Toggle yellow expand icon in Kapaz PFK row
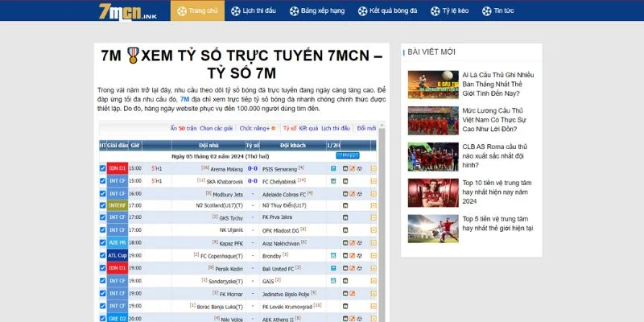The height and width of the screenshot is (322, 644). tap(374, 243)
